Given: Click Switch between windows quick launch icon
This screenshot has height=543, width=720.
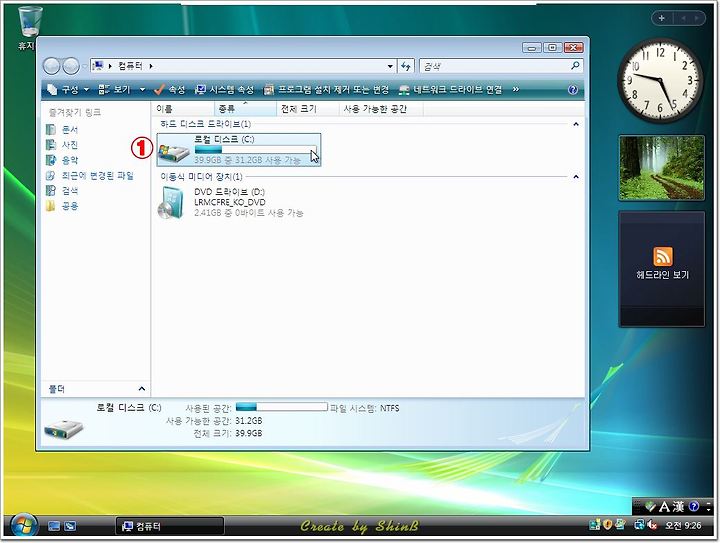Looking at the screenshot, I should tap(70, 526).
